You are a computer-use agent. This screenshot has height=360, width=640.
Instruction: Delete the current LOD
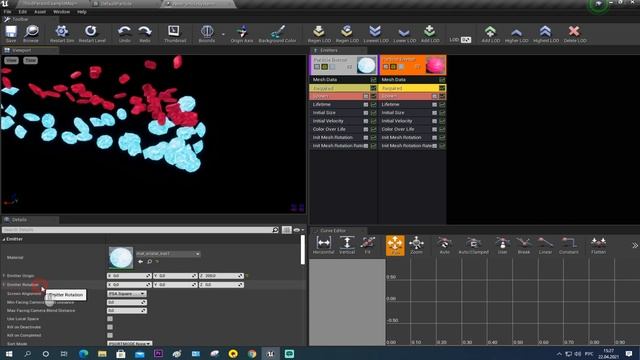click(575, 33)
